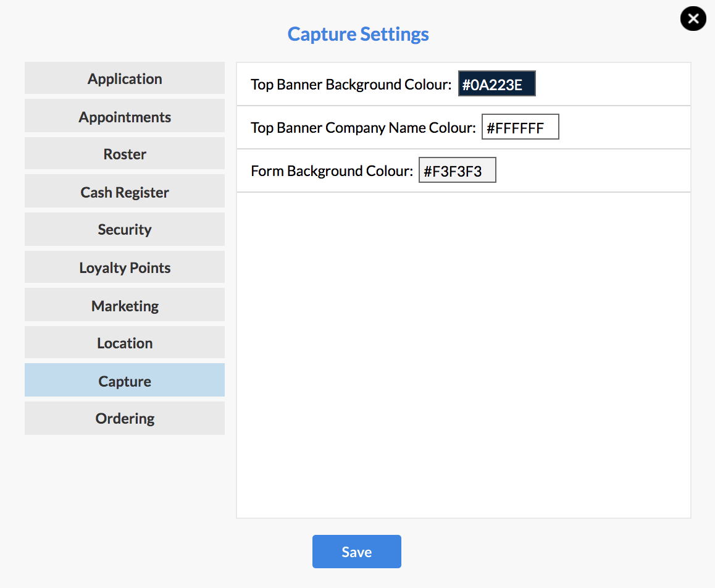The image size is (715, 588).
Task: Pick Top Banner Background Colour #0A223E field
Action: click(496, 84)
